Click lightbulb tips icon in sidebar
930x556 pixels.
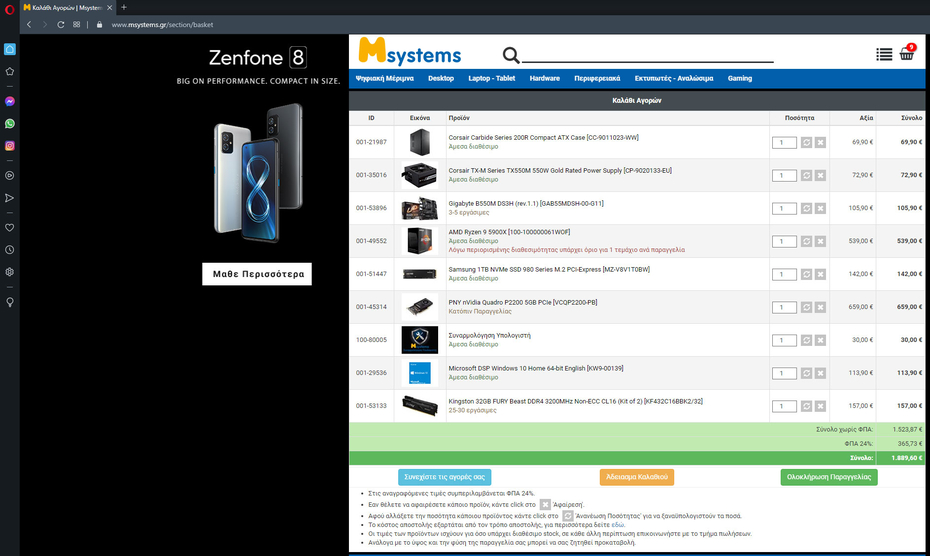click(9, 302)
